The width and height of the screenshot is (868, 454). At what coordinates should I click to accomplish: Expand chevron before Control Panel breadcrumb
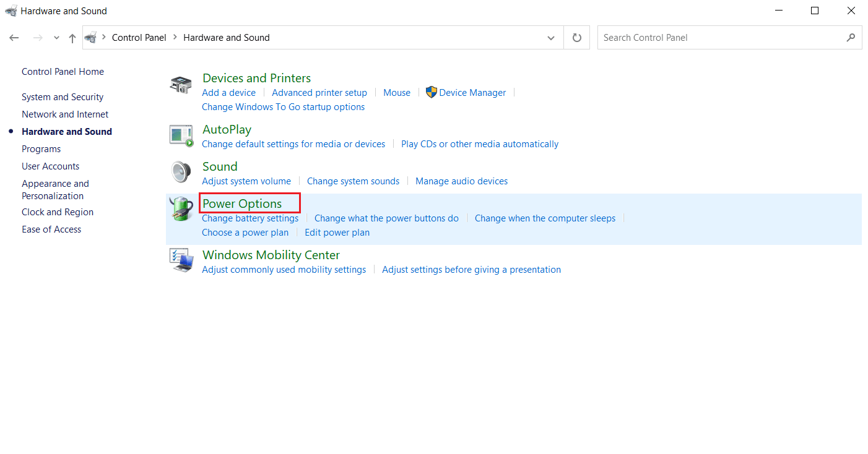click(x=104, y=38)
